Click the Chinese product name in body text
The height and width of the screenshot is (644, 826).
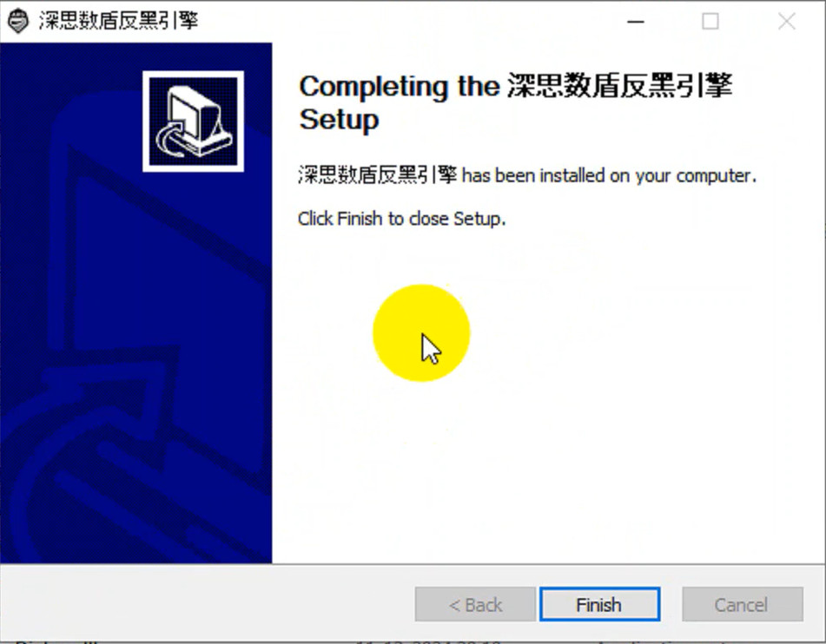point(377,174)
